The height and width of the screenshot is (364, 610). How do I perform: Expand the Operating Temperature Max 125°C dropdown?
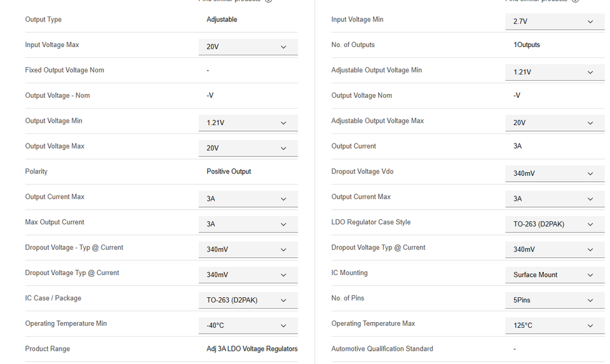coord(554,325)
